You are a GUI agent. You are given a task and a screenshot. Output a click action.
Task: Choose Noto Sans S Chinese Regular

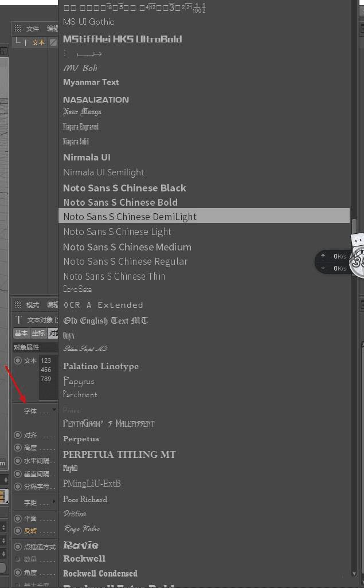[x=126, y=262]
